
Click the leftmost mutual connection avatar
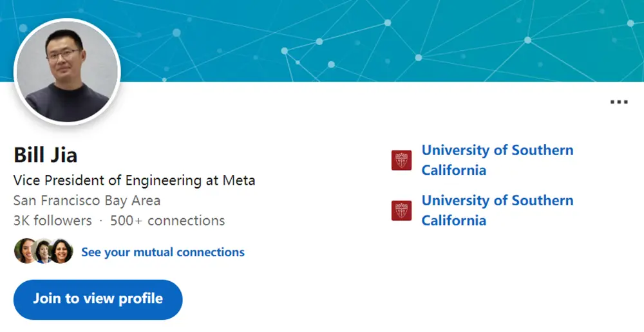[x=24, y=252]
